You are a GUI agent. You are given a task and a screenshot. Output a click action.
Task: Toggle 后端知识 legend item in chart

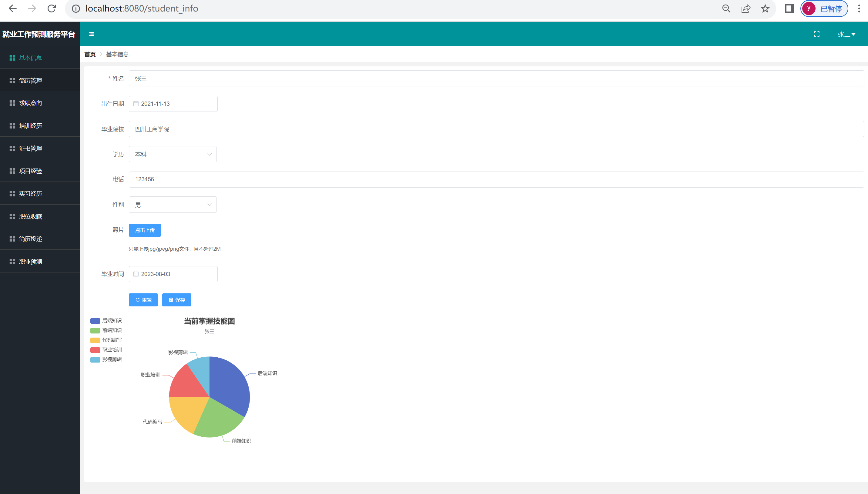pos(106,321)
